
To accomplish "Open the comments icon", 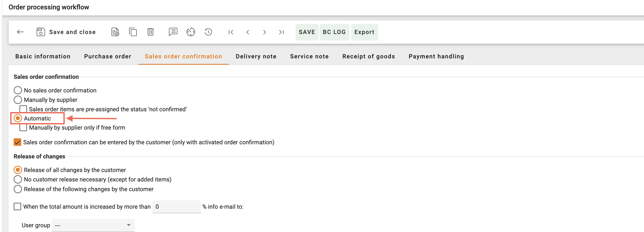I will click(173, 32).
